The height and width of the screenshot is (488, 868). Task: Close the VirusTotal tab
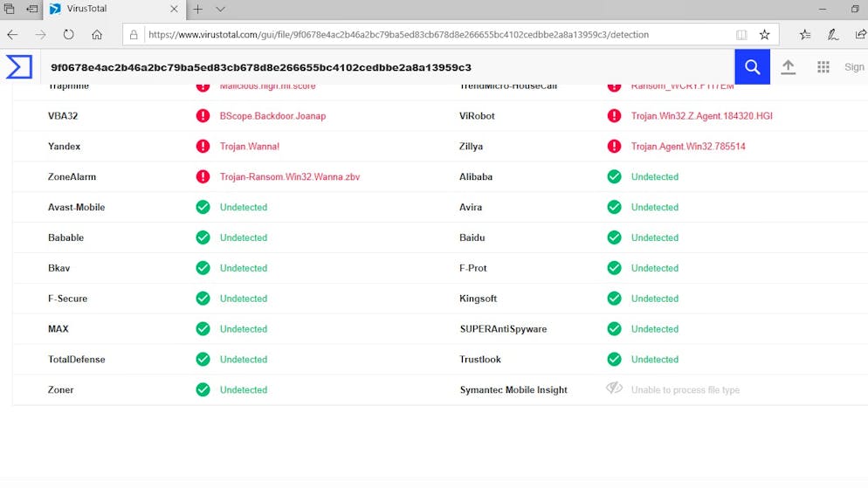point(174,9)
